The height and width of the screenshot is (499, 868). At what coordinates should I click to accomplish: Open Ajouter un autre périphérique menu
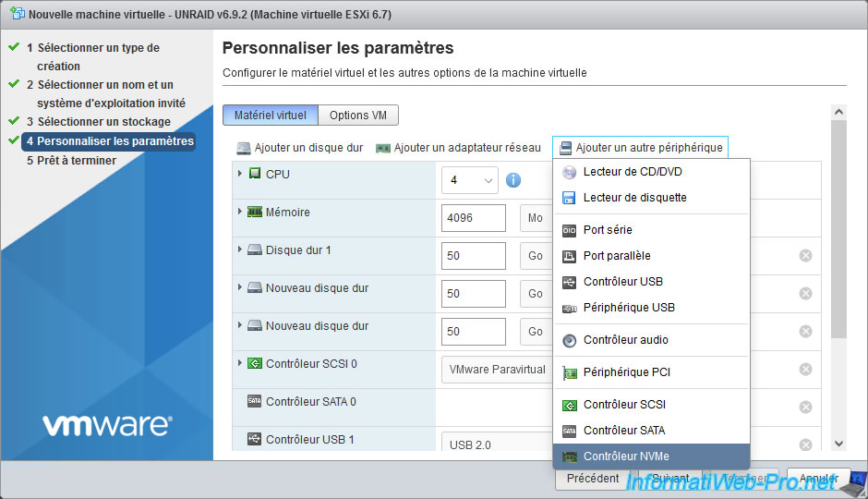[x=640, y=148]
